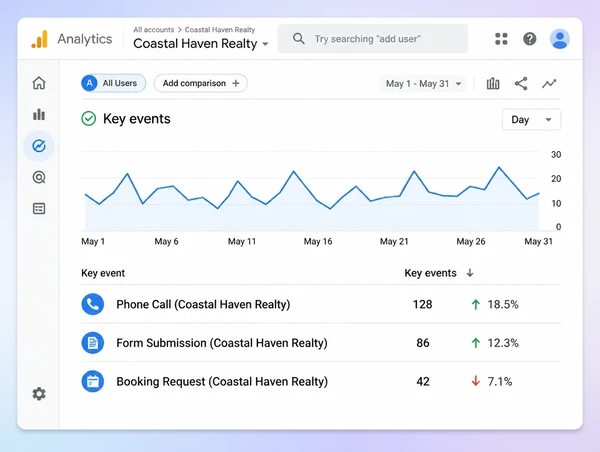The image size is (600, 452).
Task: Click the value 42 for Booking Request
Action: [423, 381]
